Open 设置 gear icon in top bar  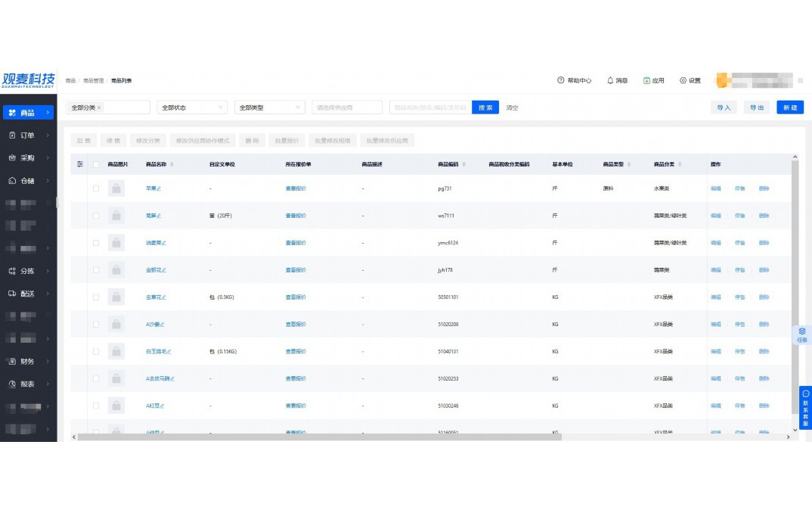click(x=683, y=80)
